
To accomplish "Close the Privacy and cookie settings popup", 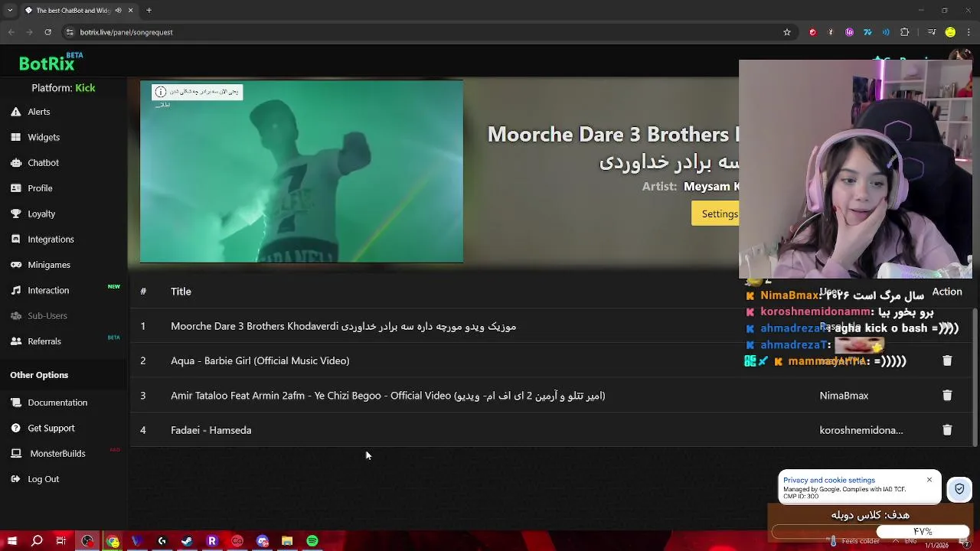I will tap(929, 480).
